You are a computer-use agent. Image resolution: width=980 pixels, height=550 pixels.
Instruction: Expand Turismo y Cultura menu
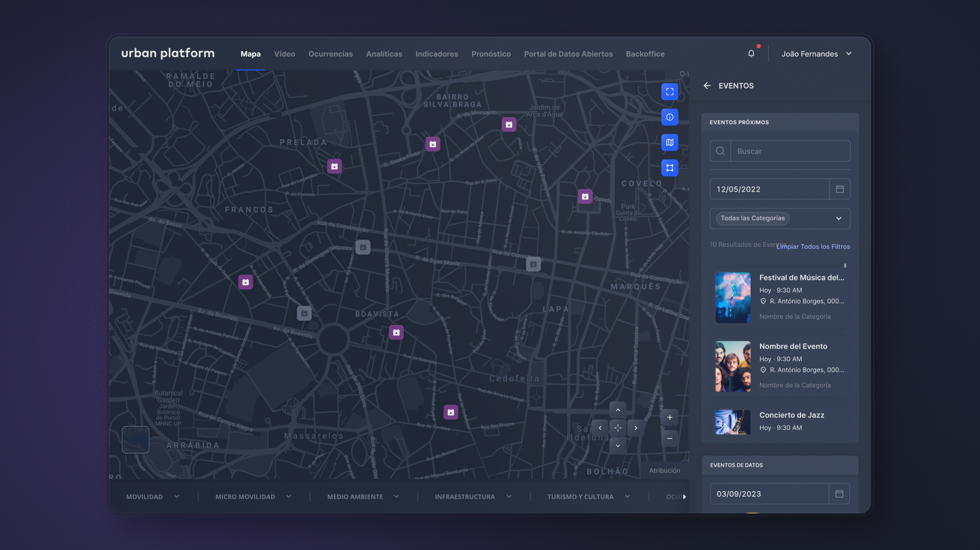588,497
